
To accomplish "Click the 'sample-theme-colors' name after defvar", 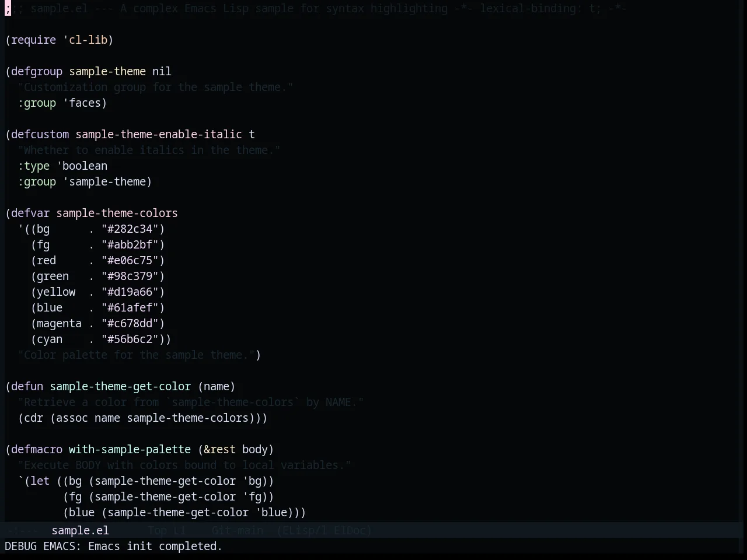I will 117,213.
